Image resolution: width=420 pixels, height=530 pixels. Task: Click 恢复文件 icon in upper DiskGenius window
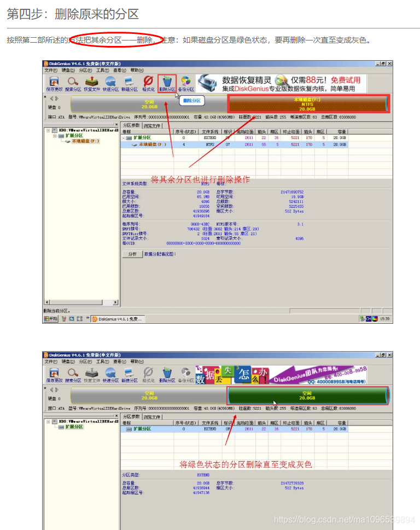click(91, 84)
